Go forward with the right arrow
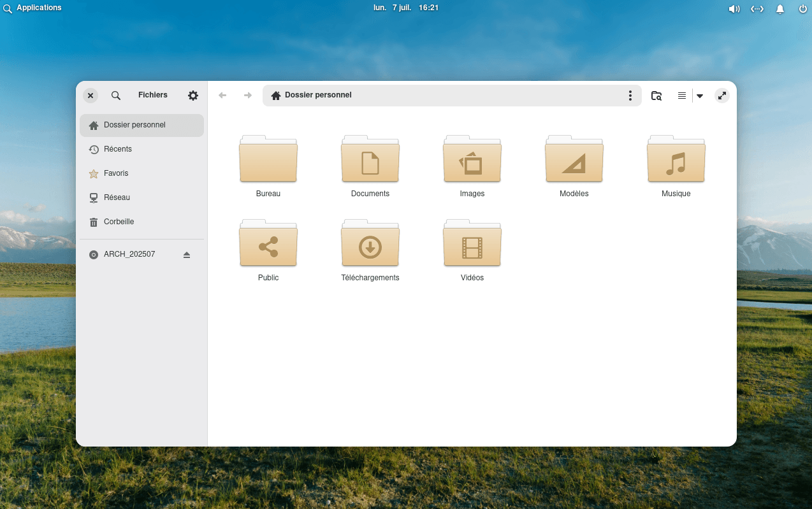Screen dimensions: 812x509 [248, 96]
